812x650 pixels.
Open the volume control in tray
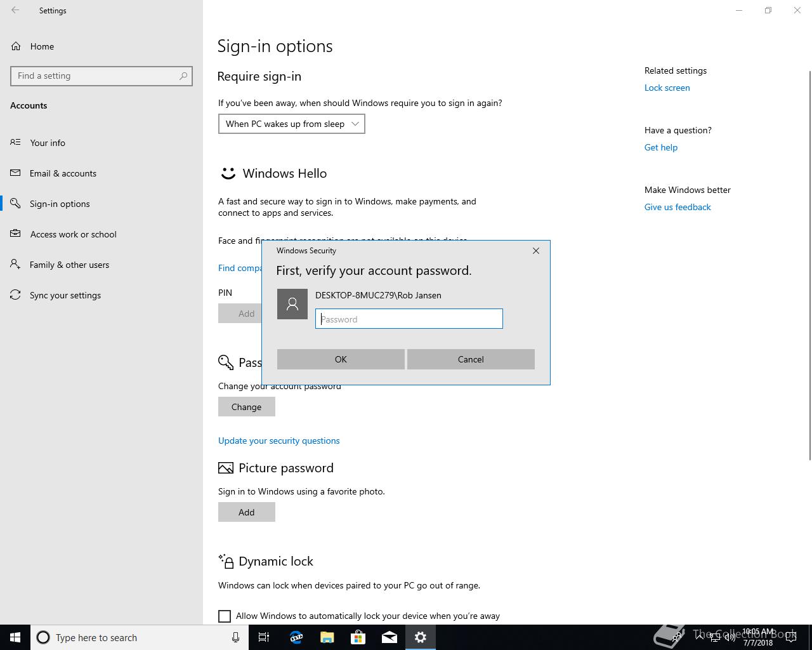point(730,637)
